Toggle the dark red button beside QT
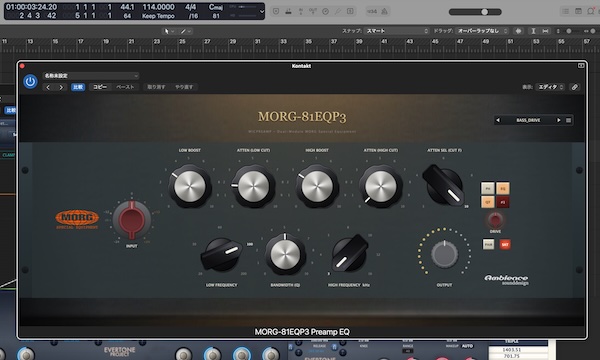 pyautogui.click(x=503, y=202)
